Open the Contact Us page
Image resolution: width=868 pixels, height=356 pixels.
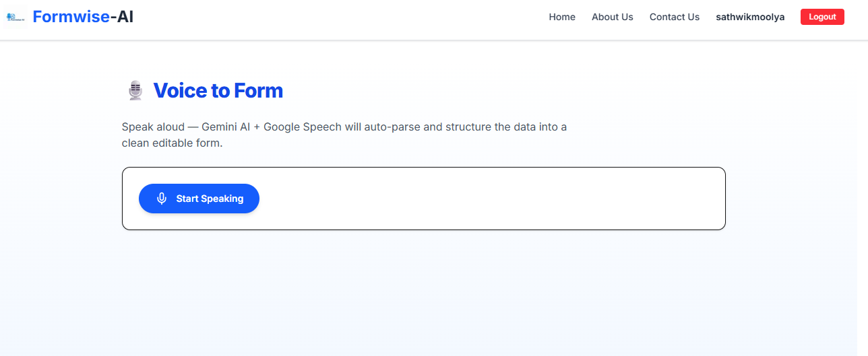(675, 17)
